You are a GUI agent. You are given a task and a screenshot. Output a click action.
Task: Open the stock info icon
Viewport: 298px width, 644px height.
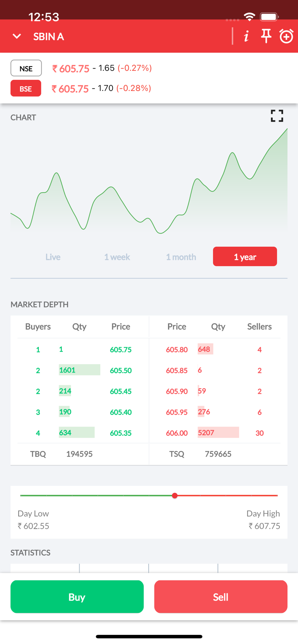(246, 36)
